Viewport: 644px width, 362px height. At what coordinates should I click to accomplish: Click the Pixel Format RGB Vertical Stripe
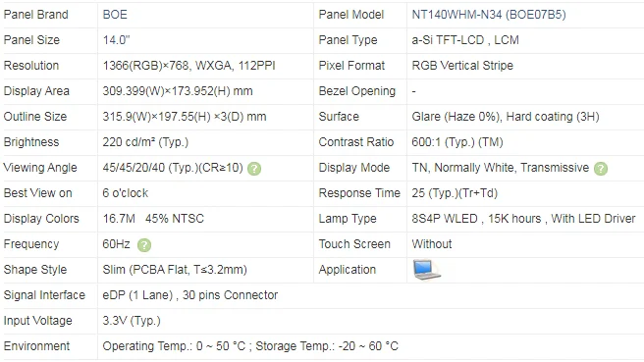[x=462, y=66]
